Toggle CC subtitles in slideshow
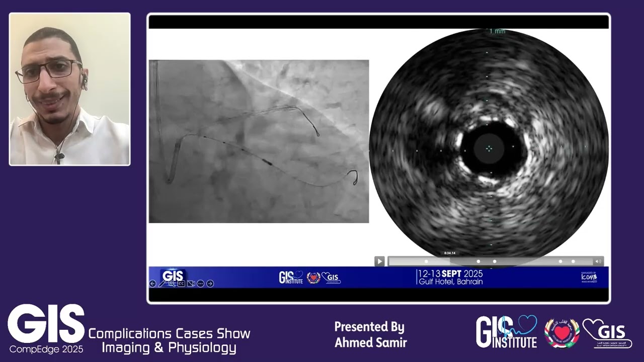The width and height of the screenshot is (644, 362). [181, 284]
